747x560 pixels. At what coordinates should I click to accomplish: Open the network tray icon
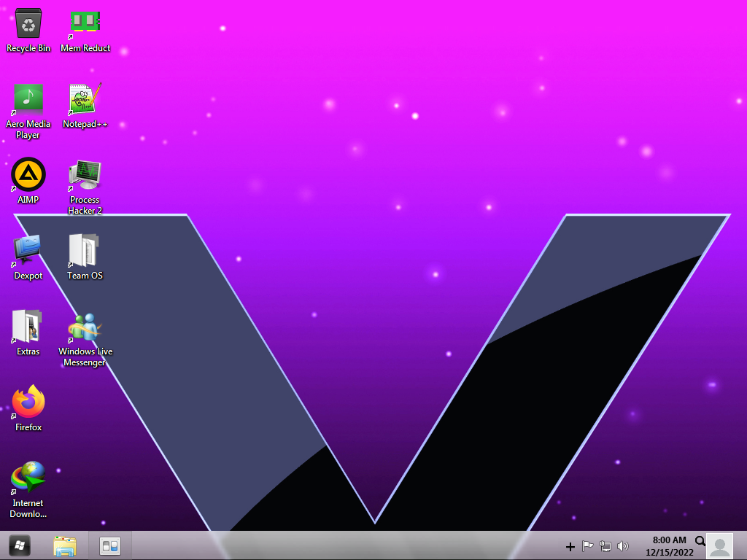[x=605, y=546]
